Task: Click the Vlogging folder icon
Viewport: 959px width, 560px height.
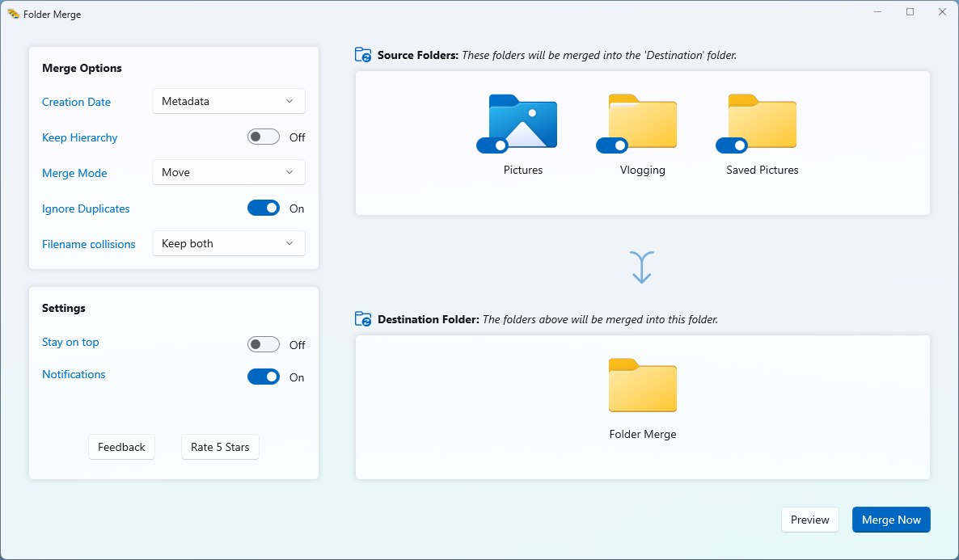Action: click(642, 123)
